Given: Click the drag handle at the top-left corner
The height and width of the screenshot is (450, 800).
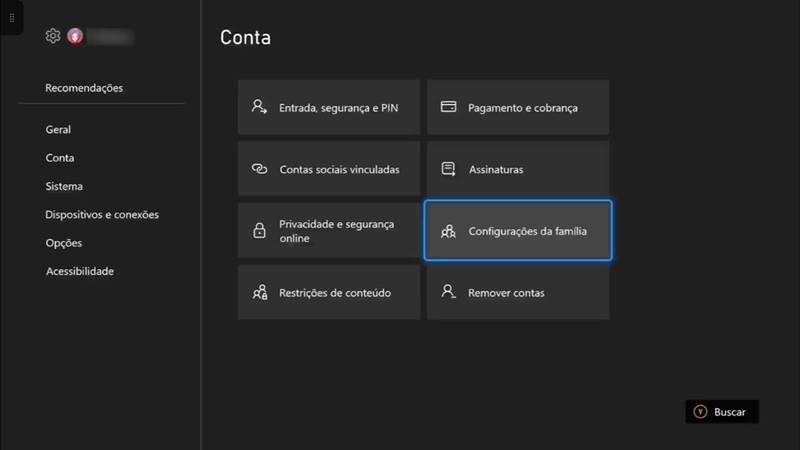Looking at the screenshot, I should point(12,18).
